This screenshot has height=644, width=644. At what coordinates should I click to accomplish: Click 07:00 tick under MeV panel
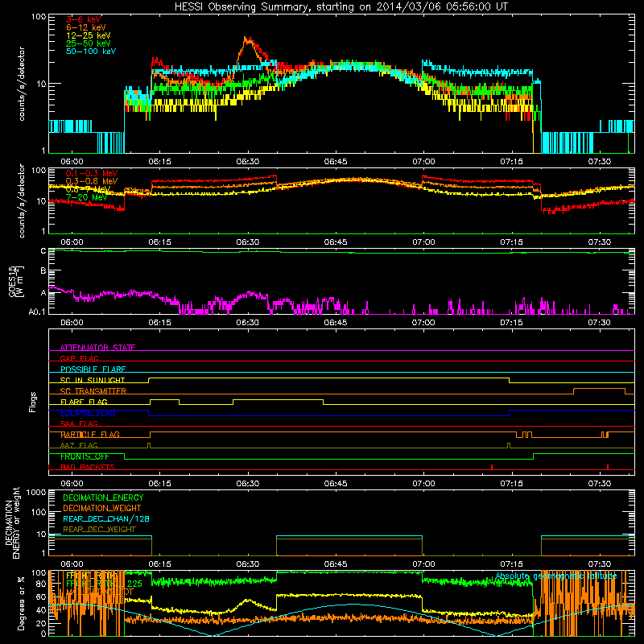click(423, 242)
